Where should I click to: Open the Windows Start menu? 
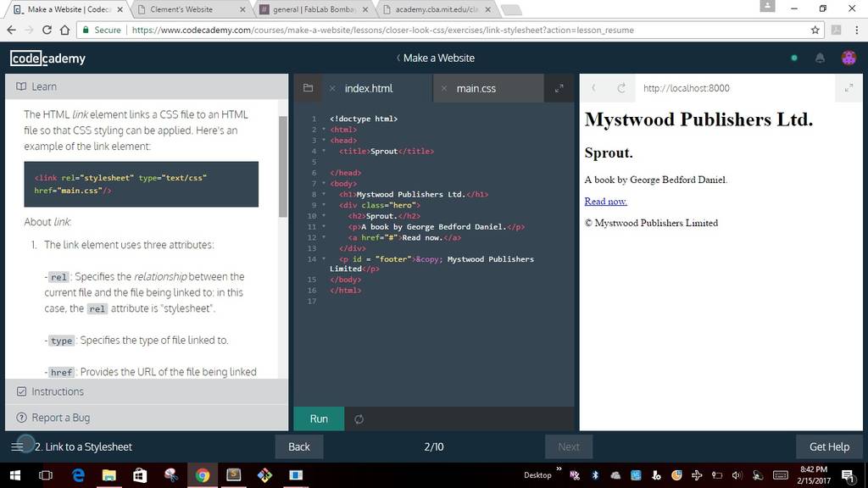point(15,474)
